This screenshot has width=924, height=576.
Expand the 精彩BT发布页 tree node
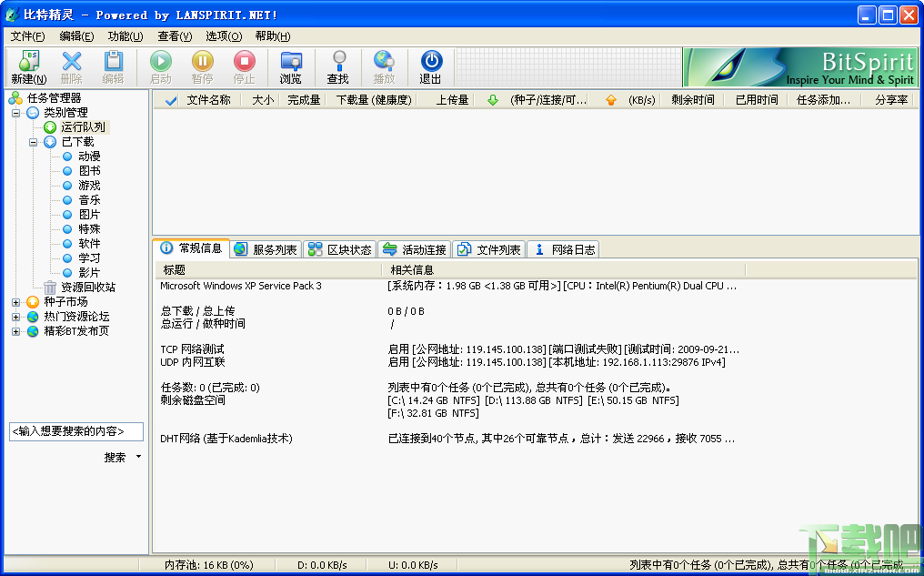coord(15,331)
